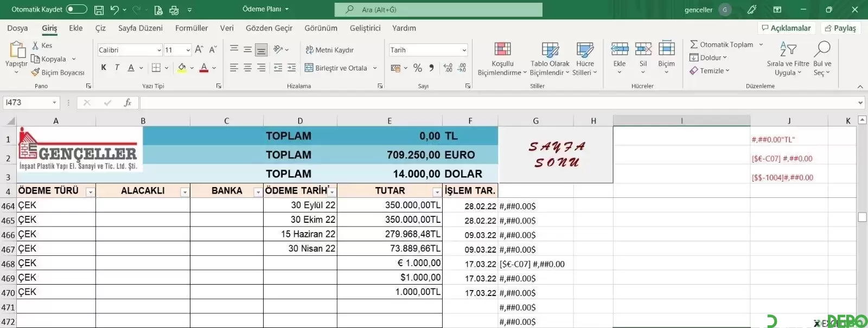The image size is (868, 328).
Task: Click the increase indent icon
Action: point(291,68)
